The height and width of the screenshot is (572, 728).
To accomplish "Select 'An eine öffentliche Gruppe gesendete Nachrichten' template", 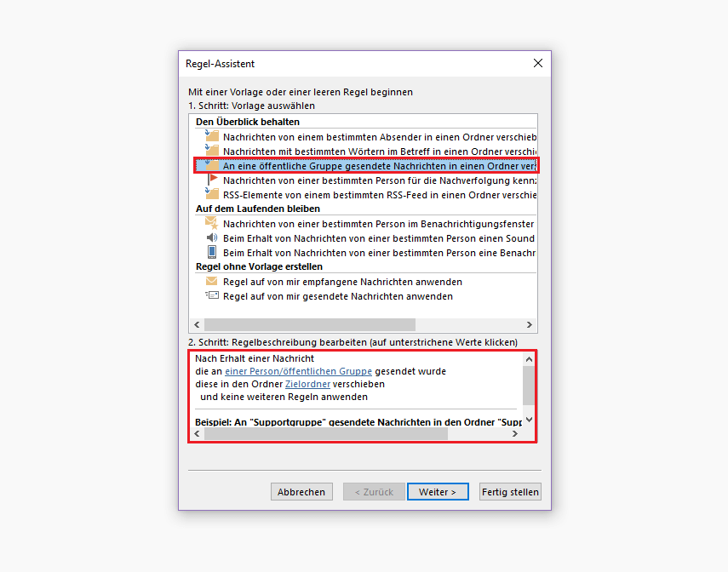I will (366, 166).
